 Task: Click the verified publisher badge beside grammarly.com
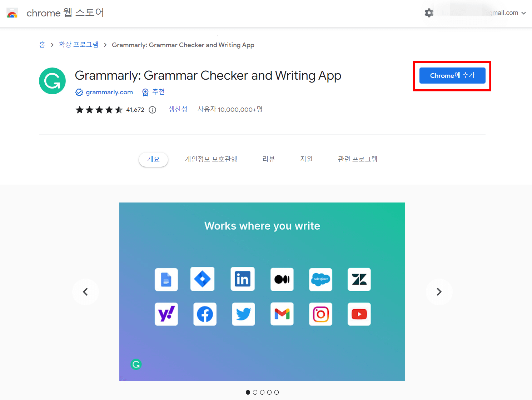point(79,92)
